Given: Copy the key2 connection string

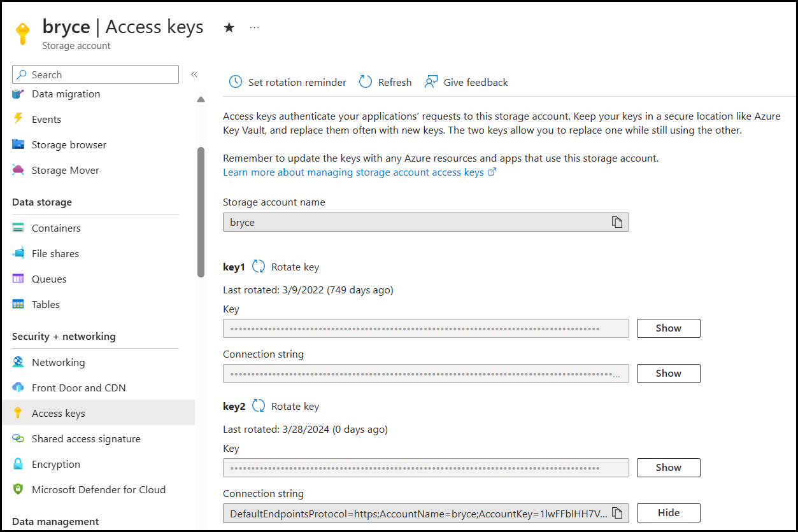Looking at the screenshot, I should click(x=616, y=513).
